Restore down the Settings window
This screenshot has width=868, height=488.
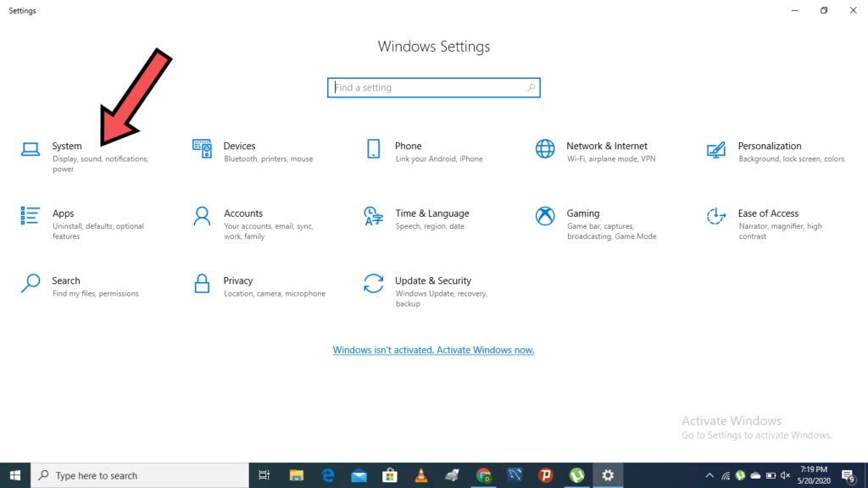pos(824,10)
